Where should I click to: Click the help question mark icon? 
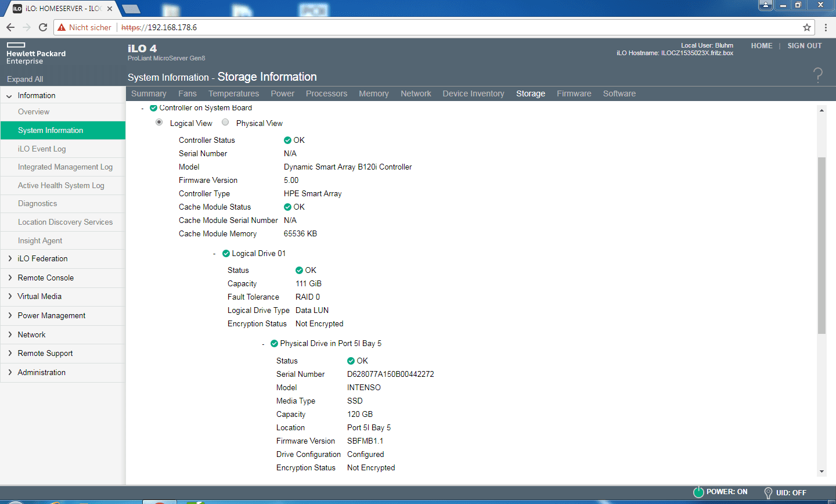(818, 75)
